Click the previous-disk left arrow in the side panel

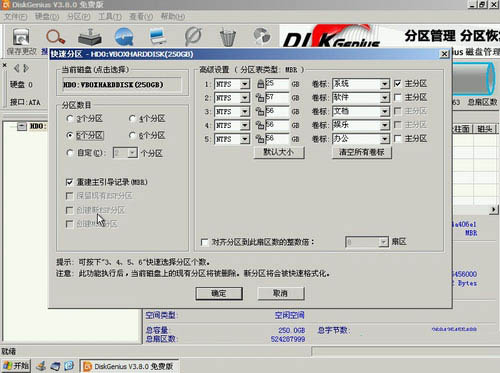[16, 68]
